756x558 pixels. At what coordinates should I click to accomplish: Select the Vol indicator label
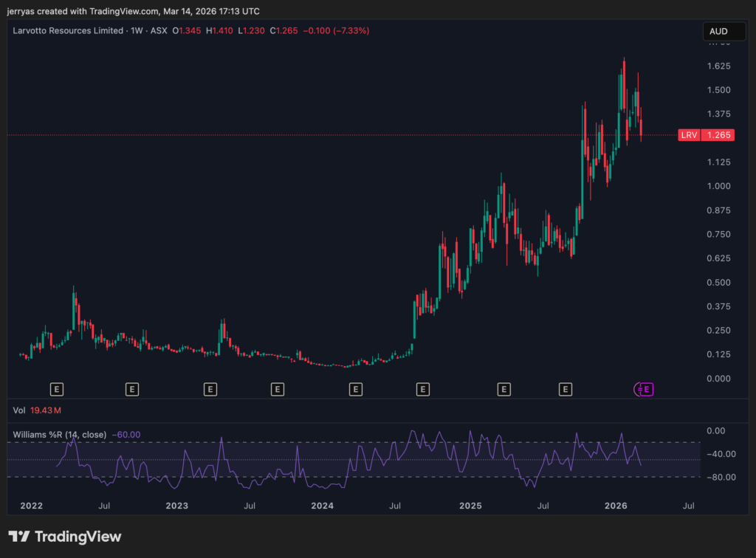point(20,410)
